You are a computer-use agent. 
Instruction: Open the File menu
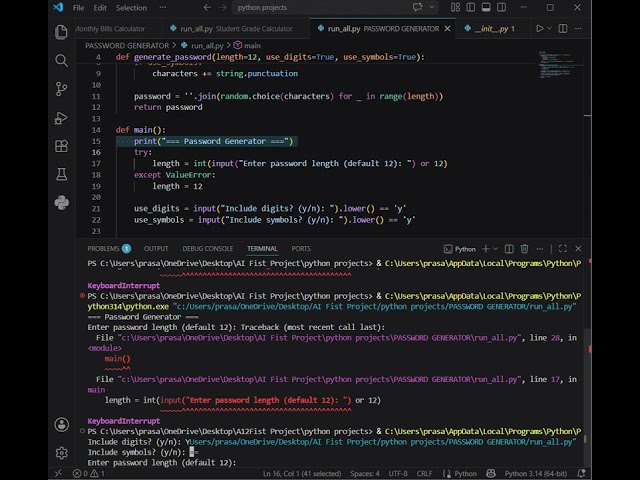tap(78, 7)
